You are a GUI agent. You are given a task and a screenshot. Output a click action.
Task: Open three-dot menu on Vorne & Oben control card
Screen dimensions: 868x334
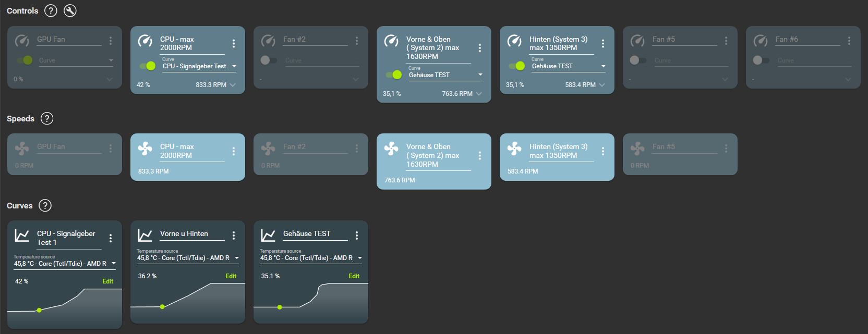pyautogui.click(x=480, y=48)
